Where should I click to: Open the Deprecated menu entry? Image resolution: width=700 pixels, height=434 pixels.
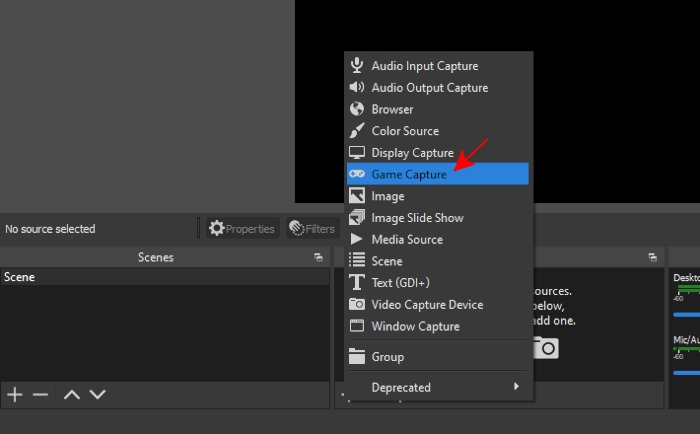(x=438, y=387)
